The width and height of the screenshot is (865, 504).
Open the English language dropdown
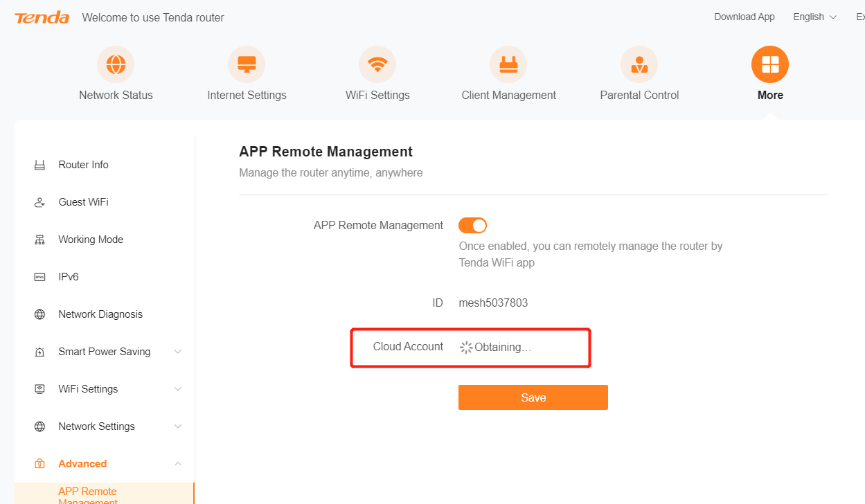[x=814, y=17]
